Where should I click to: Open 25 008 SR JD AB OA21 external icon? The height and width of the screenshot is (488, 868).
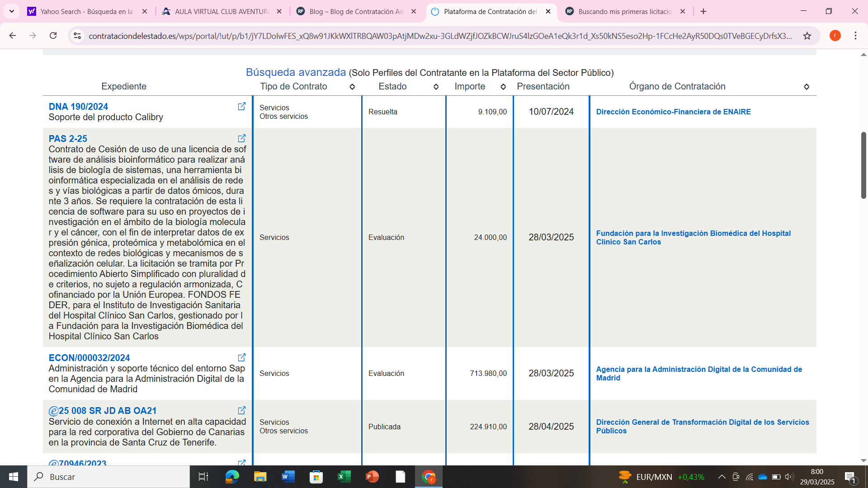coord(242,410)
